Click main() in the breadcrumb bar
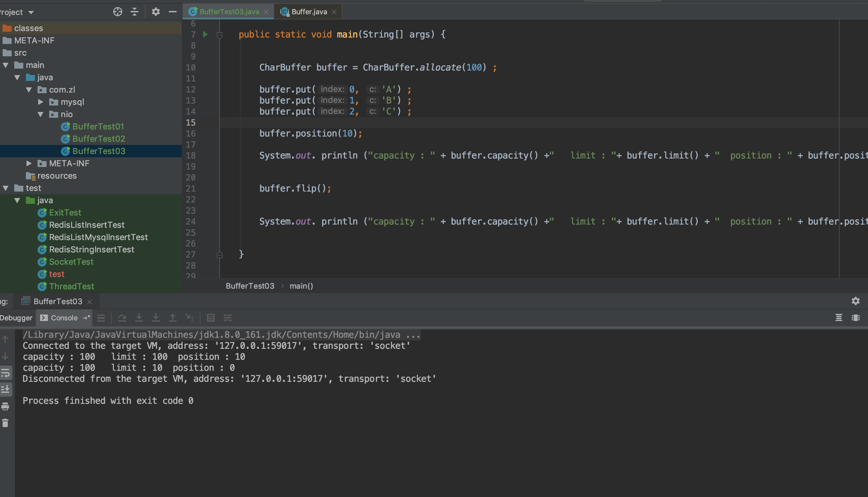This screenshot has width=868, height=497. point(301,286)
